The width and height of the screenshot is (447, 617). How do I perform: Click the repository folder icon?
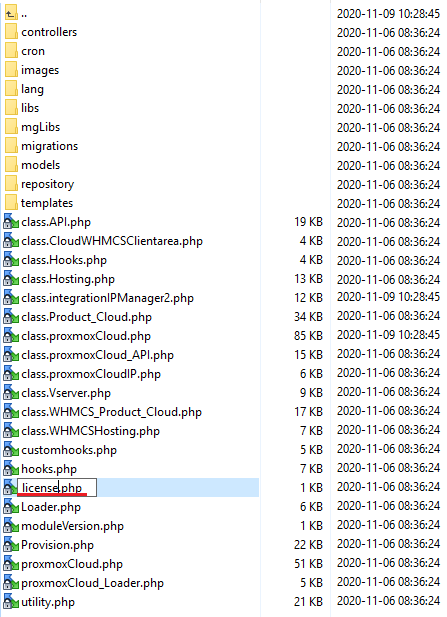(x=11, y=184)
